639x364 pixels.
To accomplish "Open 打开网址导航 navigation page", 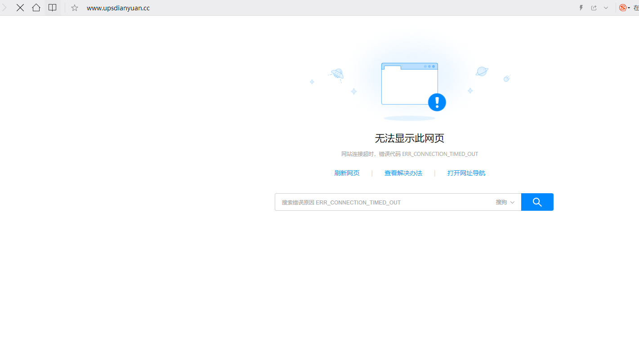I will (466, 173).
